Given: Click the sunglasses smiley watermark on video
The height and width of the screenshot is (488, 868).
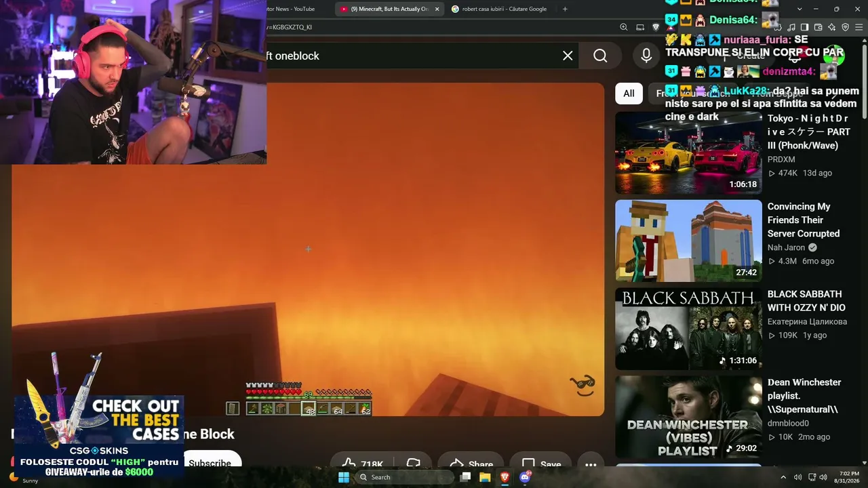Looking at the screenshot, I should pos(583,385).
